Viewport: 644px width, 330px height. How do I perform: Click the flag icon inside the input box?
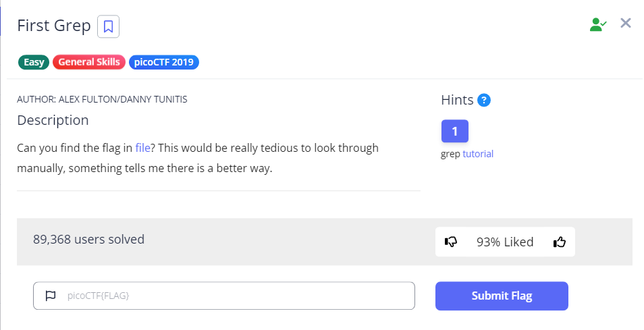pyautogui.click(x=50, y=296)
